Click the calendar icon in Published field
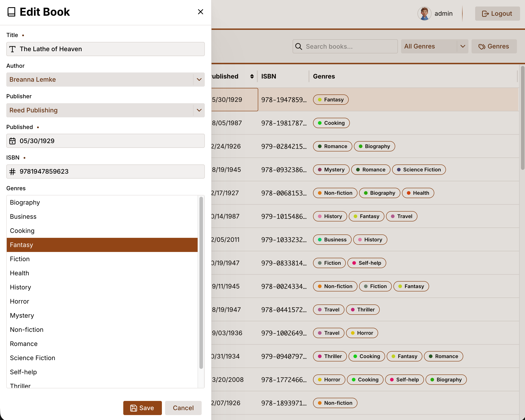Image resolution: width=525 pixels, height=420 pixels. pyautogui.click(x=12, y=141)
